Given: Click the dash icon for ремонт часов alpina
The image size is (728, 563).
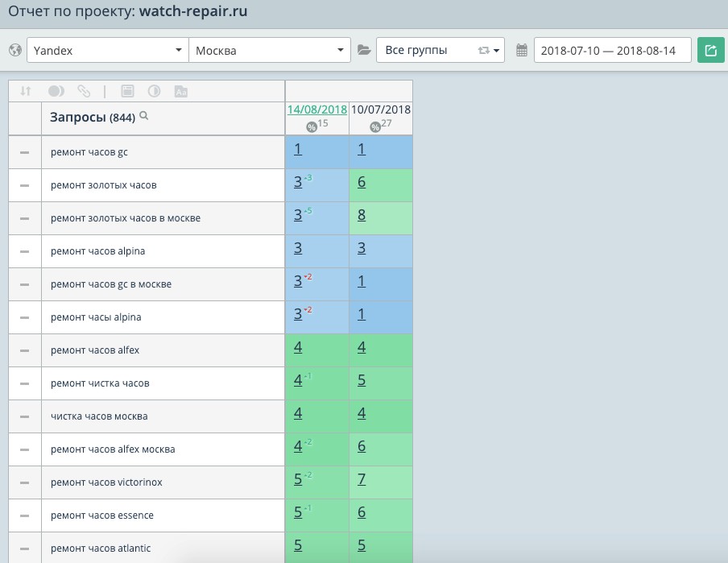Looking at the screenshot, I should [x=25, y=251].
